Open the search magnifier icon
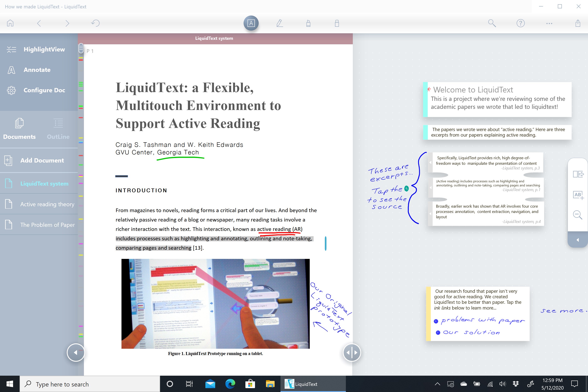The height and width of the screenshot is (392, 588). point(492,23)
